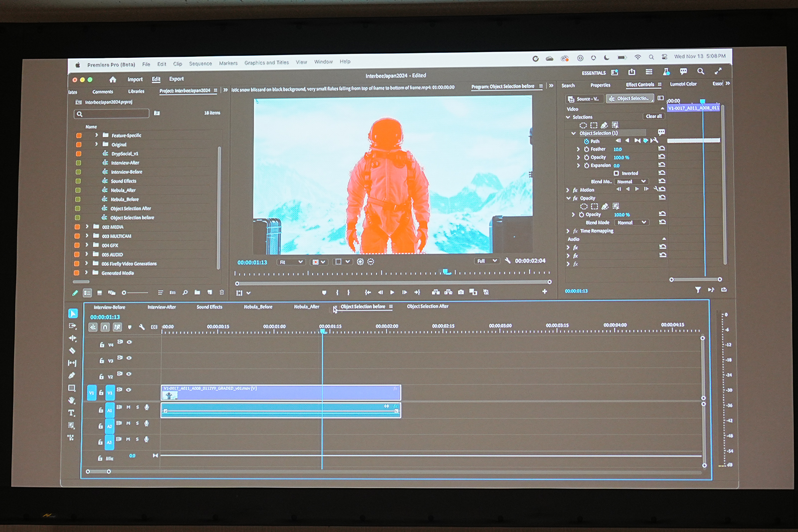Toggle V4 track output eye
Image resolution: width=798 pixels, height=532 pixels.
click(129, 342)
